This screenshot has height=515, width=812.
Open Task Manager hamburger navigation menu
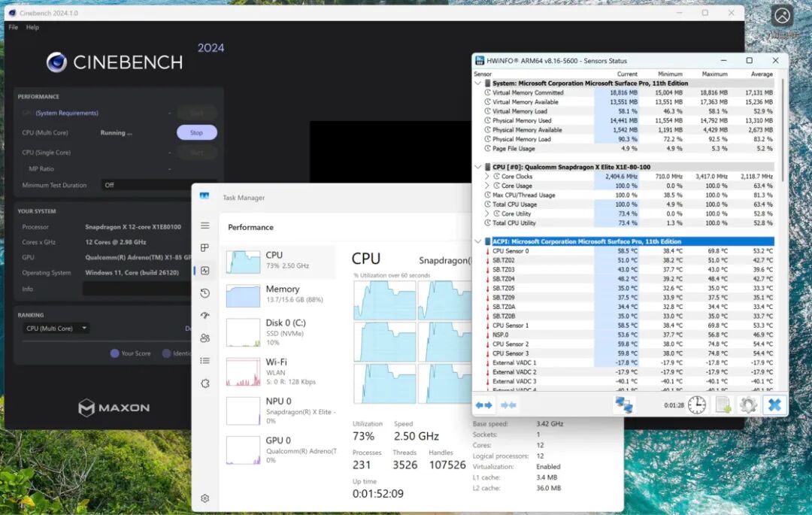(205, 226)
